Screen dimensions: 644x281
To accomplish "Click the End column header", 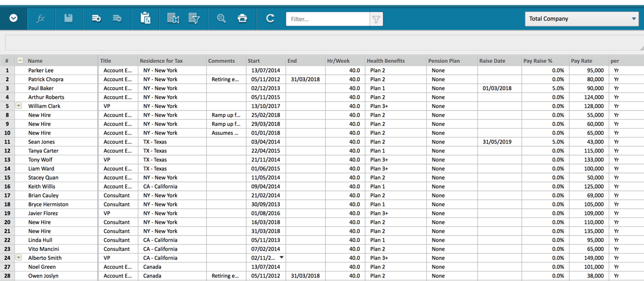I will click(x=292, y=61).
